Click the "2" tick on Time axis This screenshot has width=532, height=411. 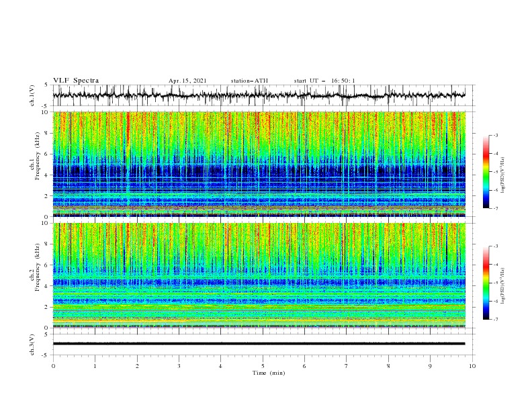point(137,366)
